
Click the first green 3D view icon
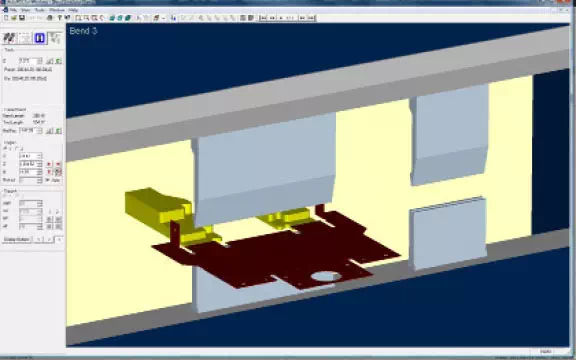coord(112,18)
